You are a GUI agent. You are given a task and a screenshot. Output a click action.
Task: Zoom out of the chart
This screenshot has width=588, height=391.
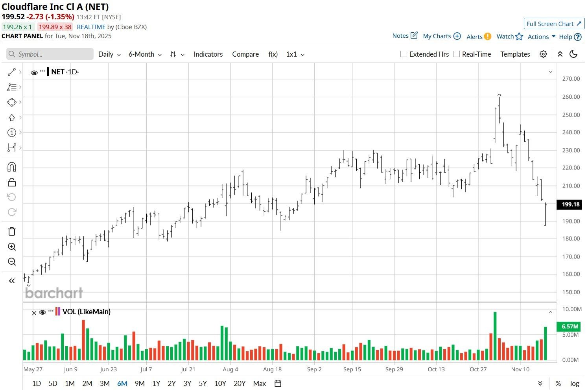click(12, 262)
